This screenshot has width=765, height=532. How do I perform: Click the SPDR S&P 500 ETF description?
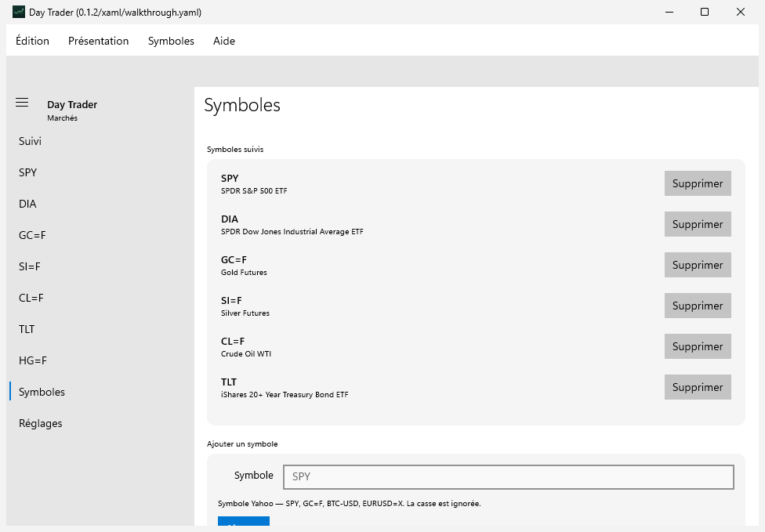[254, 191]
